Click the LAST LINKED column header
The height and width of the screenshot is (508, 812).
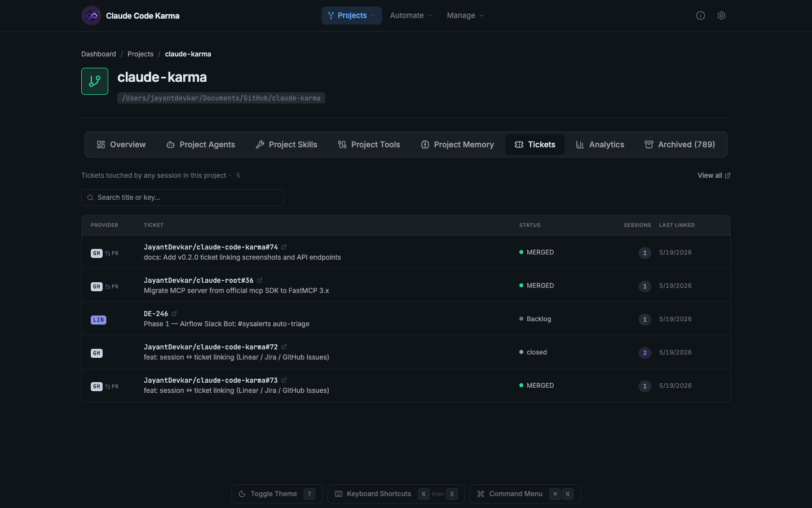click(x=677, y=225)
